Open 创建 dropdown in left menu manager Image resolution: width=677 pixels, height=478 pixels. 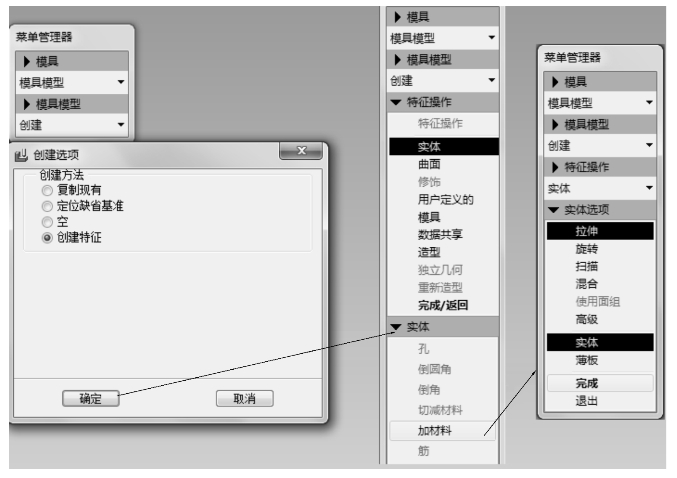click(x=72, y=125)
